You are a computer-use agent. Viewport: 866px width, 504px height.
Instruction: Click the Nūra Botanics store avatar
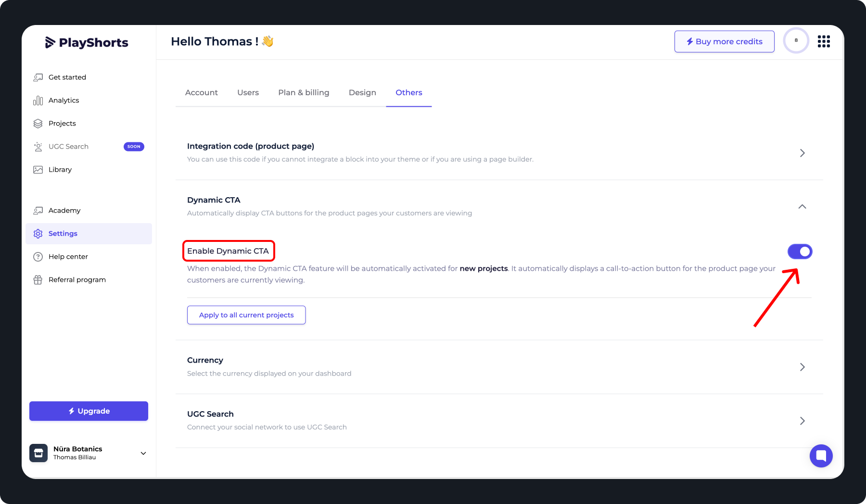38,453
